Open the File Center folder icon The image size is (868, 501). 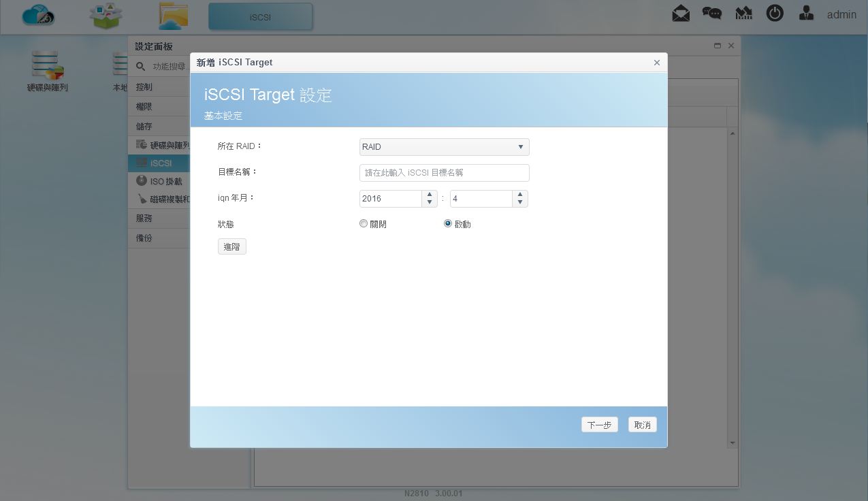point(173,16)
